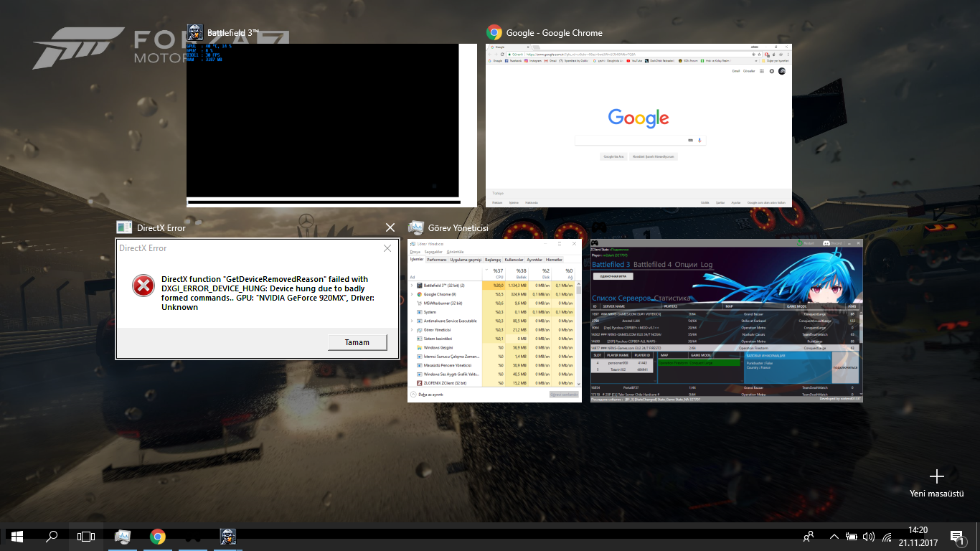Click the Одиночная игра button in ZClient

(x=613, y=276)
